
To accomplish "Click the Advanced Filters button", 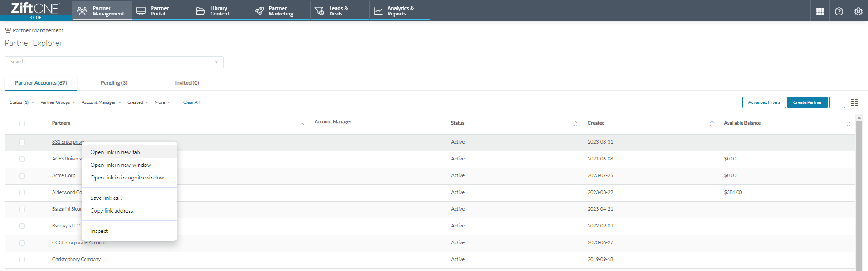I will [764, 102].
